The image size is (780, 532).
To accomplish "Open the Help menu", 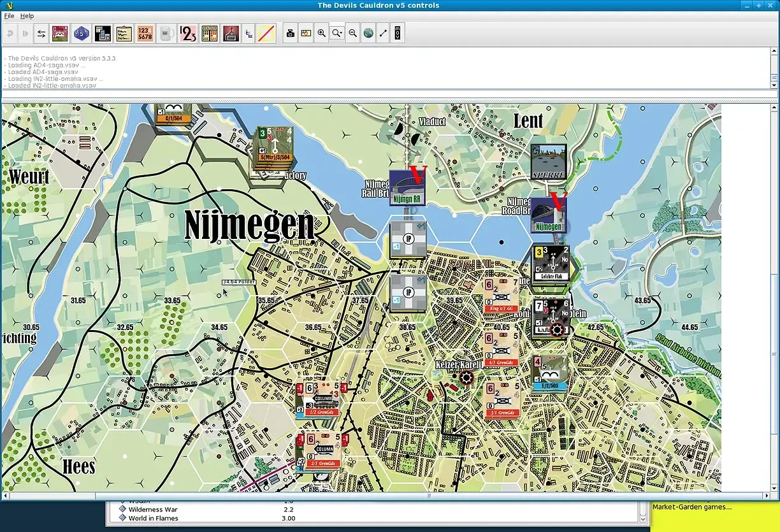I will tap(27, 15).
